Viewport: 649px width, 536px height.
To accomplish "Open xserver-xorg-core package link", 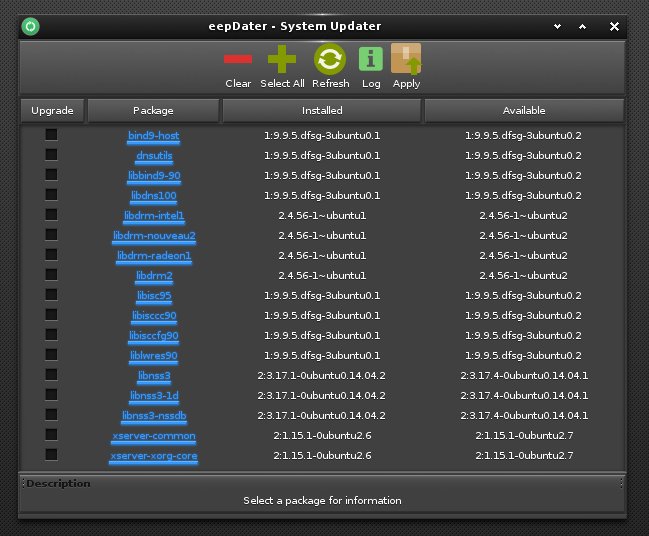I will (154, 456).
